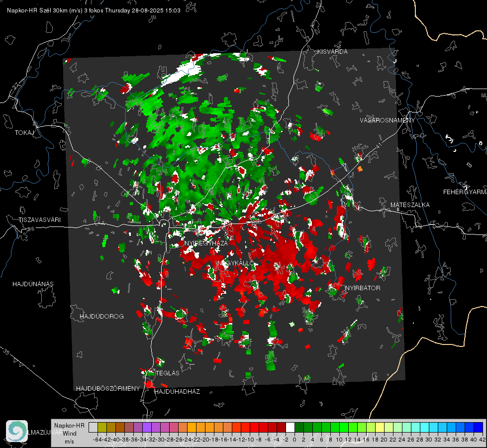
Task: Click the swirl weather logo icon
Action: [17, 431]
